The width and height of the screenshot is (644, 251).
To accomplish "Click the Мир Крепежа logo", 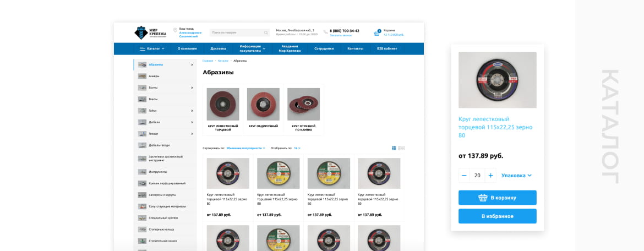I will click(150, 32).
